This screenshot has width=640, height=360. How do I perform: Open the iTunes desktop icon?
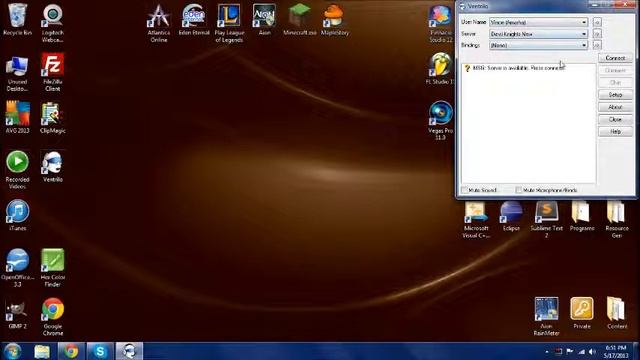17,216
